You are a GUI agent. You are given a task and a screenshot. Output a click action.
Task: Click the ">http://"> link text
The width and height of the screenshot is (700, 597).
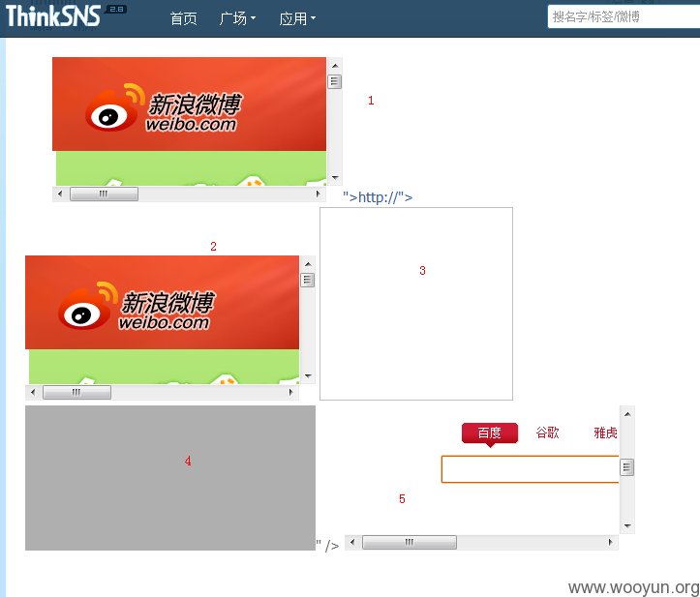pyautogui.click(x=378, y=196)
